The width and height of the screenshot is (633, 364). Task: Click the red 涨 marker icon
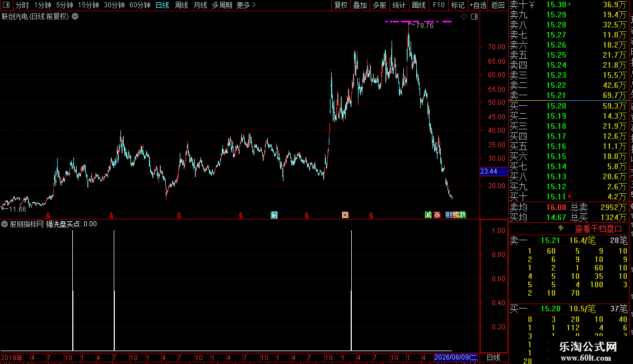click(x=437, y=215)
